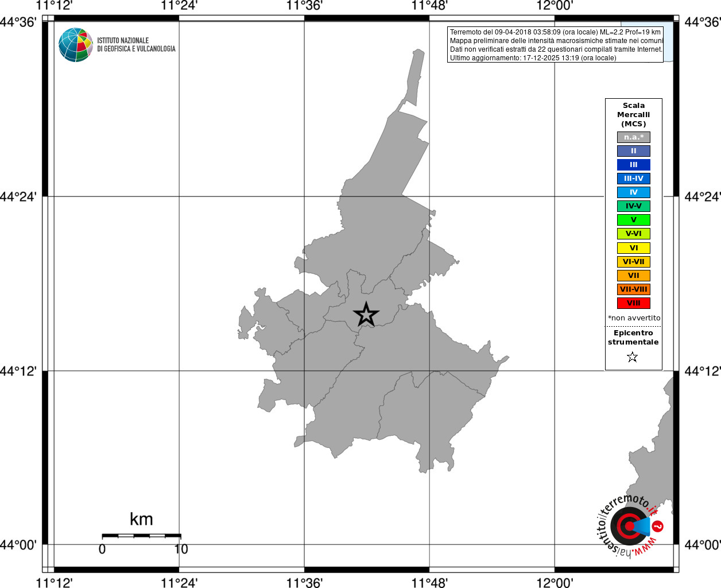Click the scale bar '10' value

coord(181,549)
